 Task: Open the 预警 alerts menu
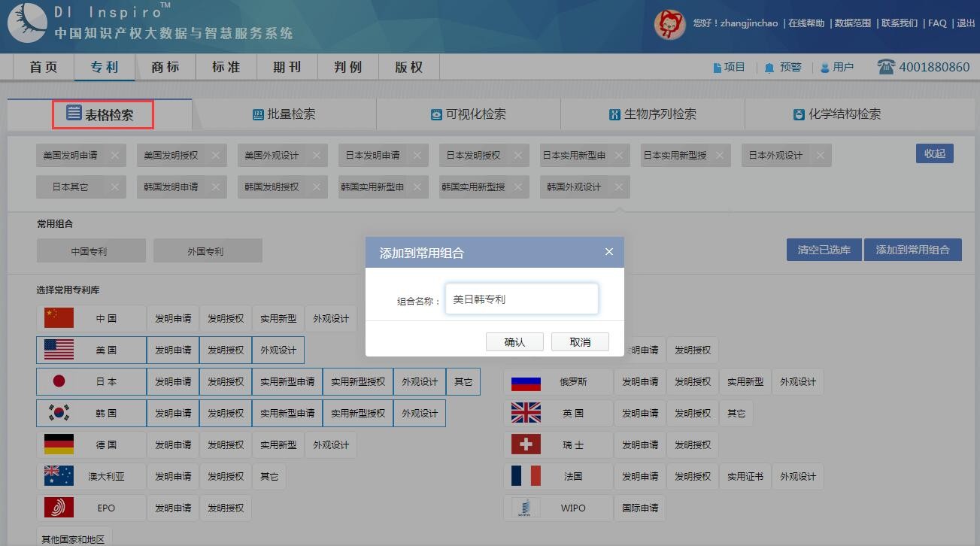(783, 68)
